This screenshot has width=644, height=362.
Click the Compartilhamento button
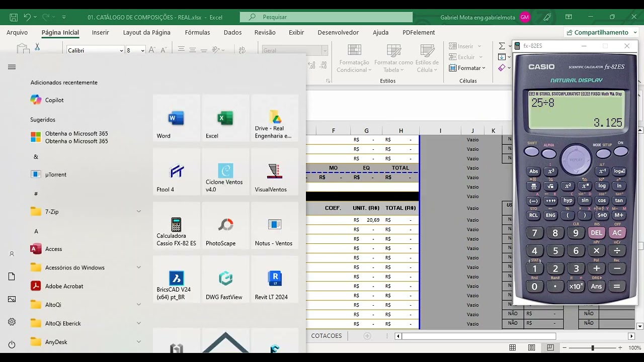coord(602,32)
